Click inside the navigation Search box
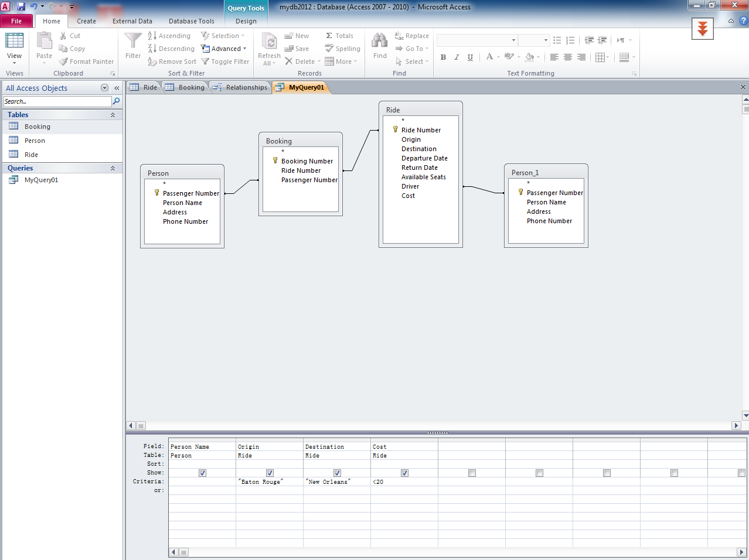This screenshot has width=749, height=560. click(x=56, y=101)
